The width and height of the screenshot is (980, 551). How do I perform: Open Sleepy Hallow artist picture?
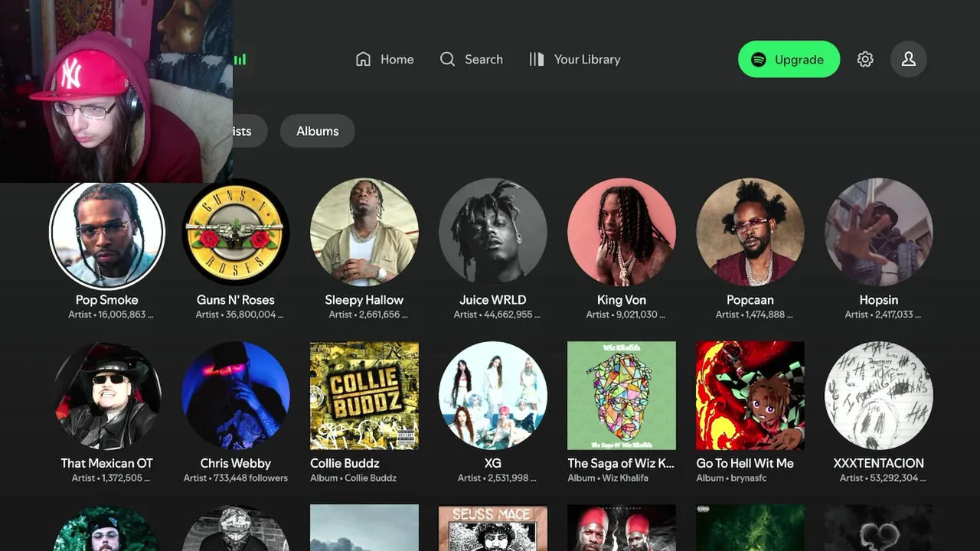click(364, 233)
